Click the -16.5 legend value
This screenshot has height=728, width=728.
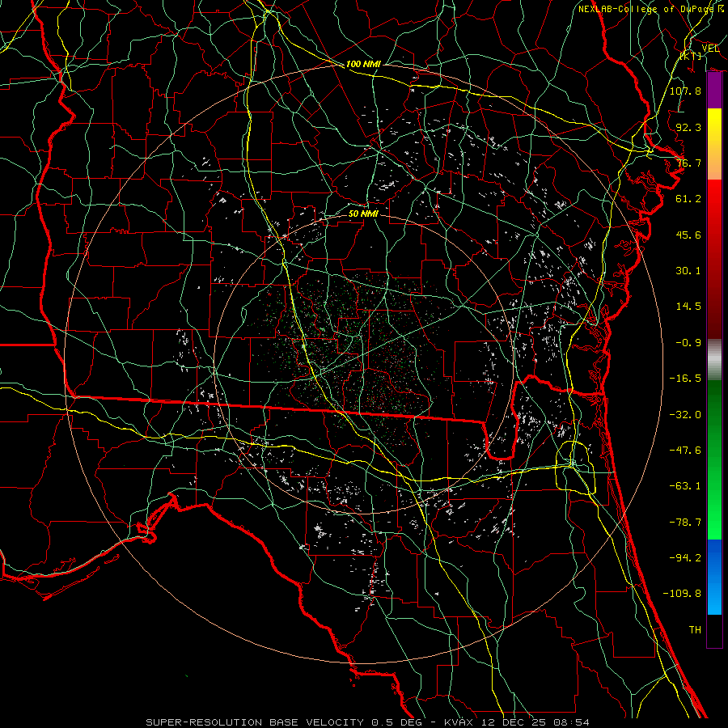(685, 379)
